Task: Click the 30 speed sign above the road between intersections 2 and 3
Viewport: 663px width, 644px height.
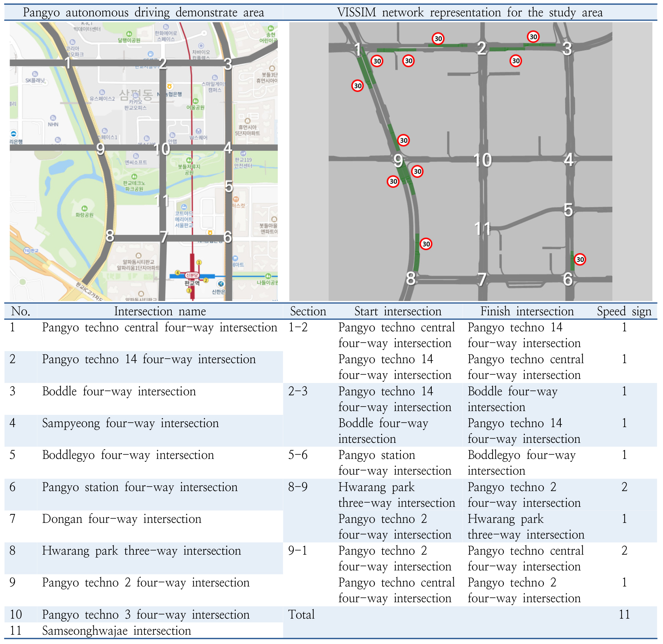Action: 533,37
